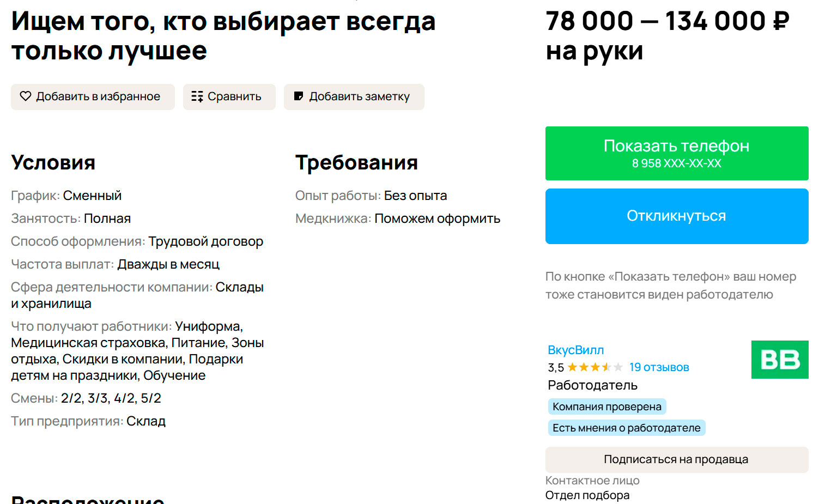This screenshot has width=819, height=504.
Task: Click the green ВВ company logo
Action: [x=779, y=360]
